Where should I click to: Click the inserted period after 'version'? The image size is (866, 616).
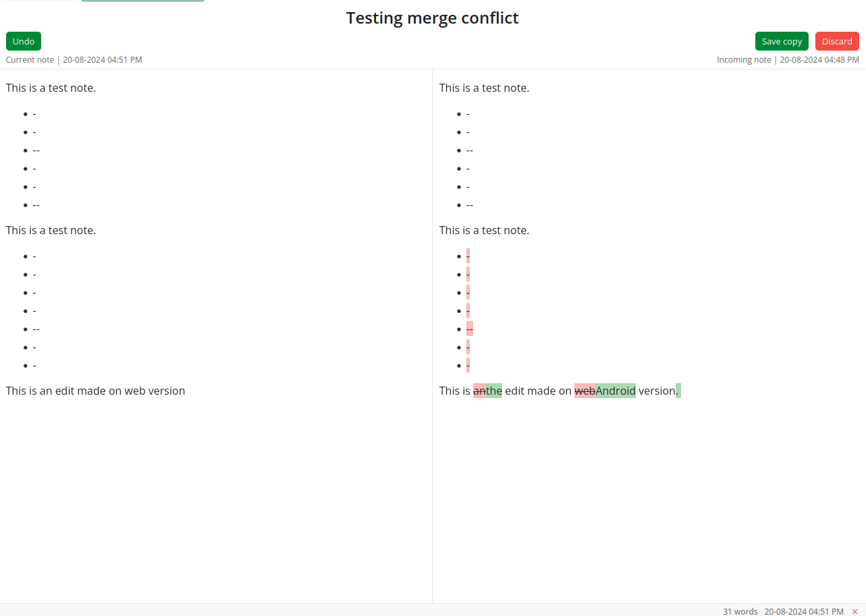point(678,391)
